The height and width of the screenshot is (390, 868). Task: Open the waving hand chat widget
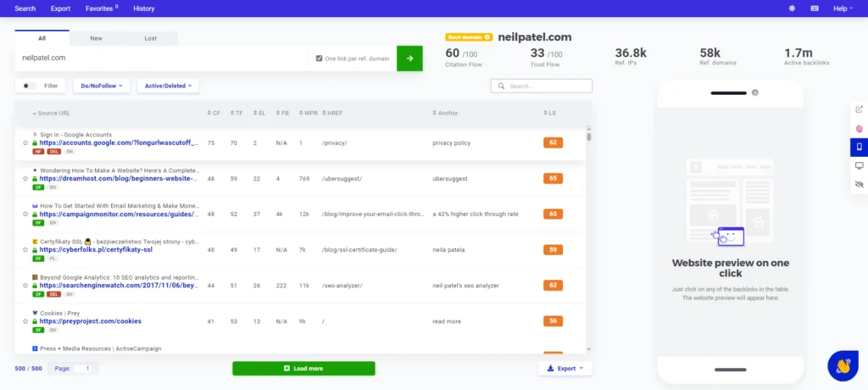[x=843, y=365]
